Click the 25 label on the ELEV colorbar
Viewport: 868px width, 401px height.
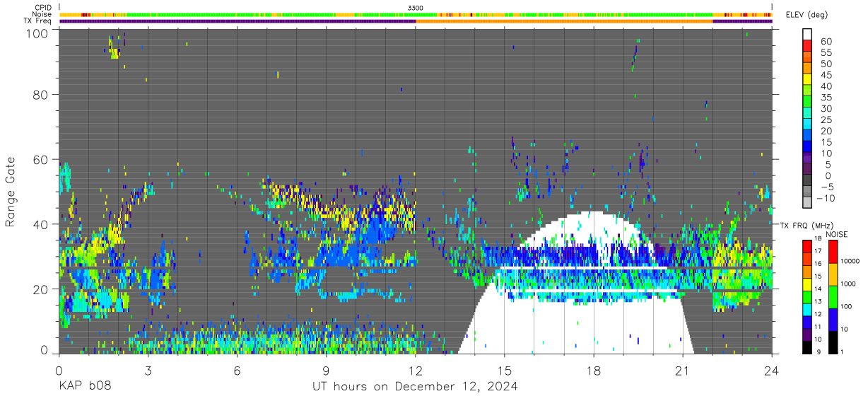click(x=826, y=120)
